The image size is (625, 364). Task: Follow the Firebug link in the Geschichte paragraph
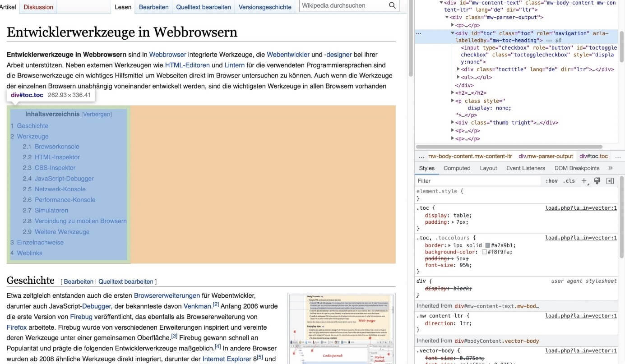click(x=81, y=317)
